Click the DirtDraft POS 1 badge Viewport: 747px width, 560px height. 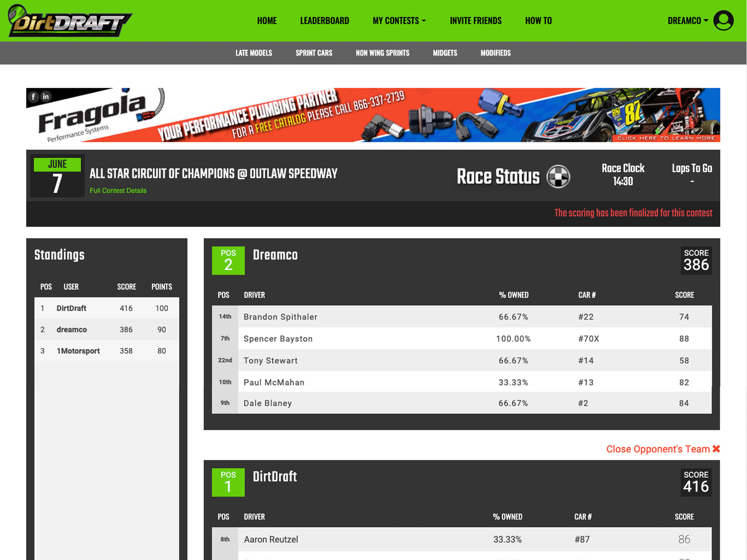tap(228, 482)
